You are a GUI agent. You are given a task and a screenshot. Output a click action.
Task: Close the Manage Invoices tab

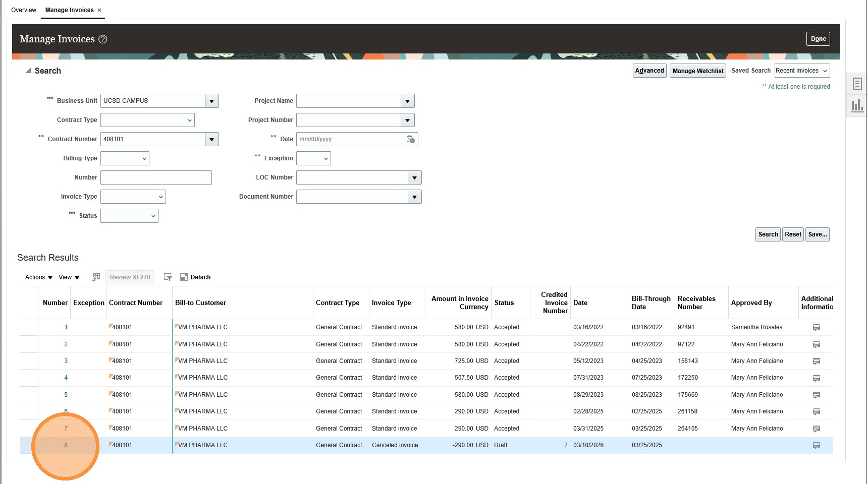pos(99,10)
